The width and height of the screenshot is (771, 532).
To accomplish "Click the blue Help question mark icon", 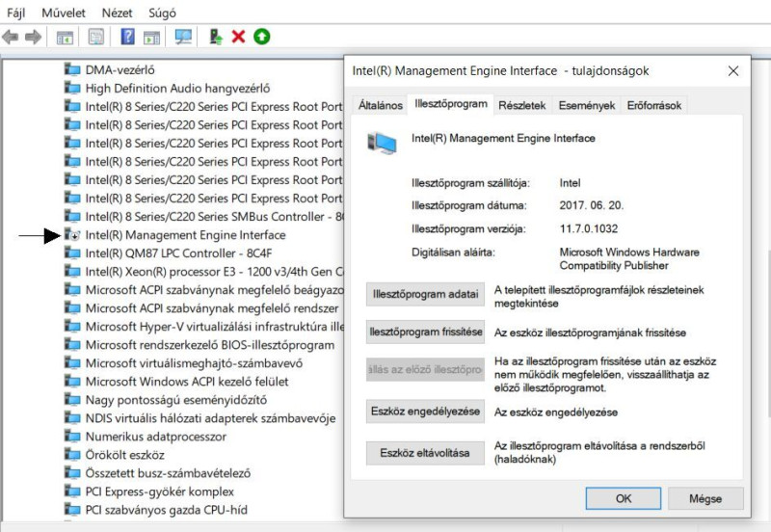I will (x=127, y=37).
